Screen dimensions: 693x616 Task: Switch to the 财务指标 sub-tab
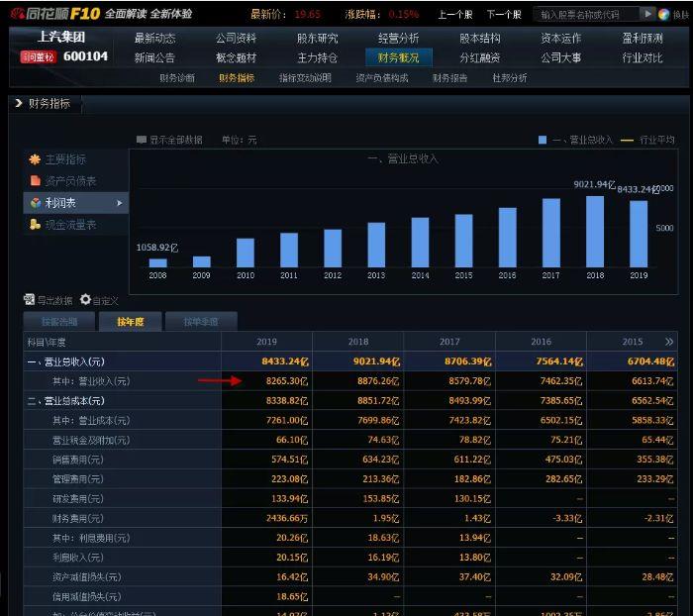point(237,78)
